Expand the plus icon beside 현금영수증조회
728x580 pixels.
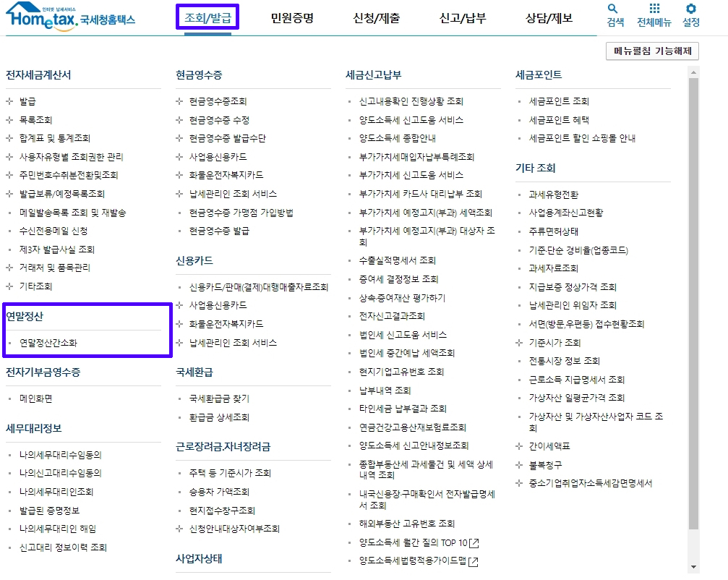pyautogui.click(x=179, y=101)
